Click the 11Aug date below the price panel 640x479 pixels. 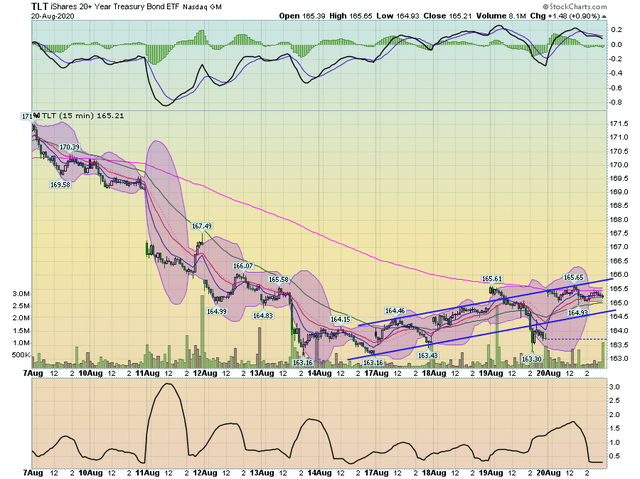click(x=148, y=373)
